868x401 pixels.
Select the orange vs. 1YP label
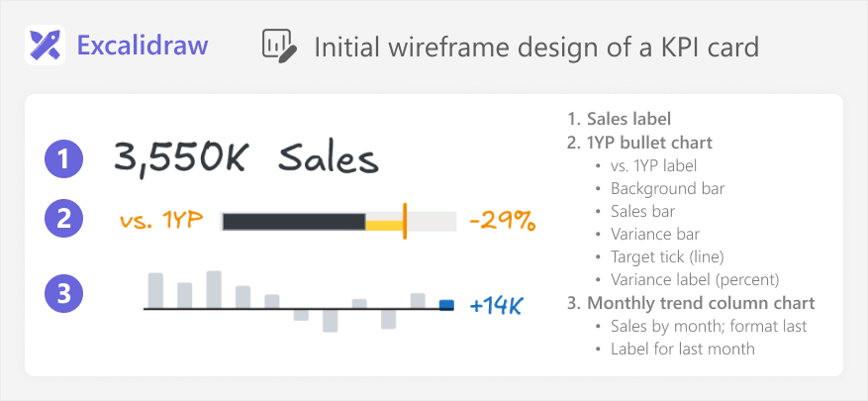tap(161, 221)
